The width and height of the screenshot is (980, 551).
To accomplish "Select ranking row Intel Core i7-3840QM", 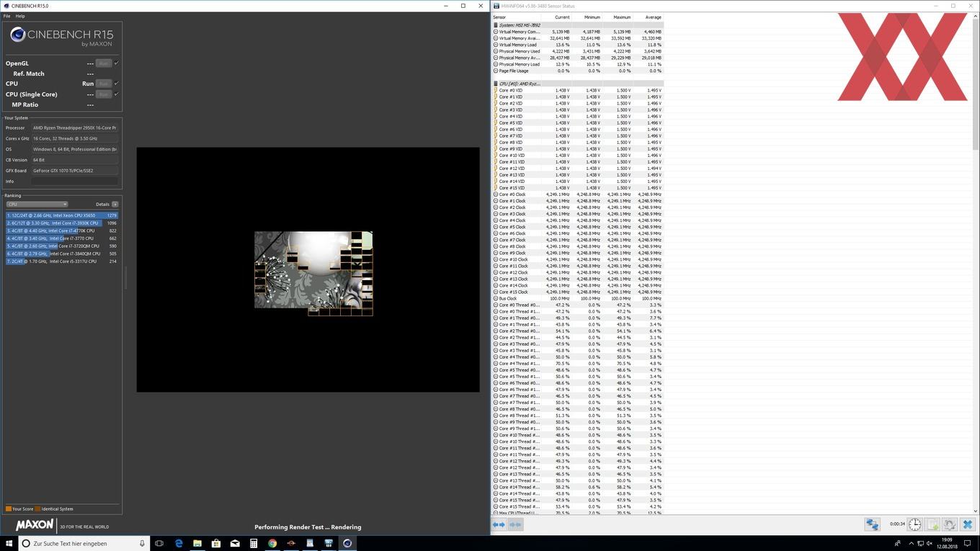I will (x=62, y=254).
